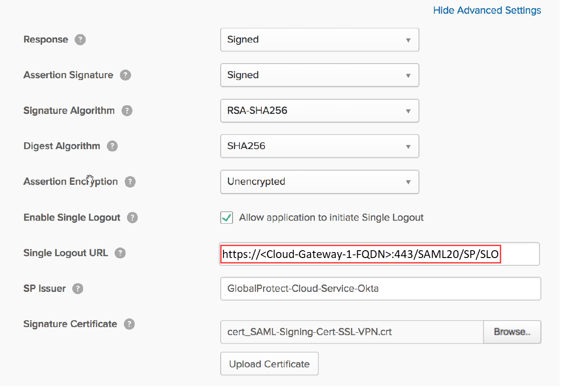Click help icon for Signature Algorithm
Screen dimensions: 588x387
(x=127, y=111)
